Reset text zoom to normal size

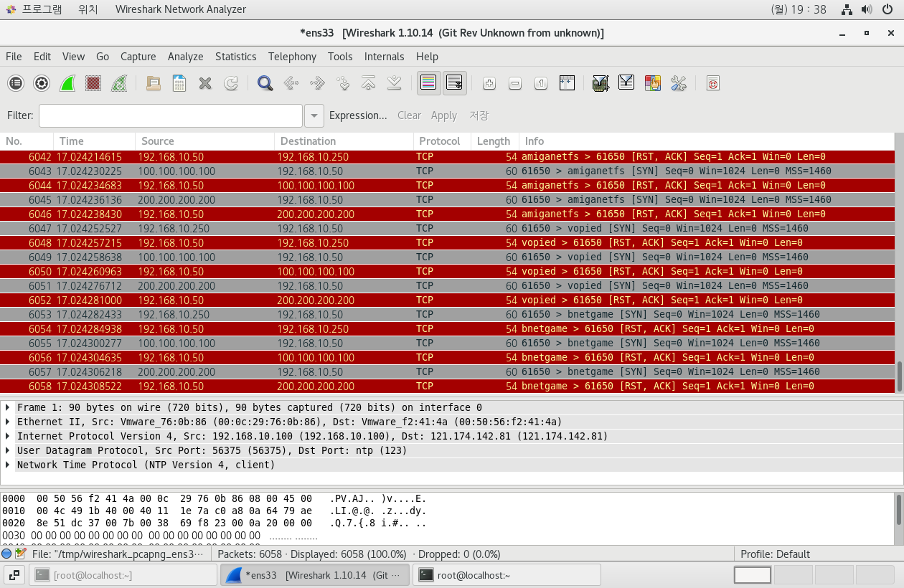(x=541, y=83)
